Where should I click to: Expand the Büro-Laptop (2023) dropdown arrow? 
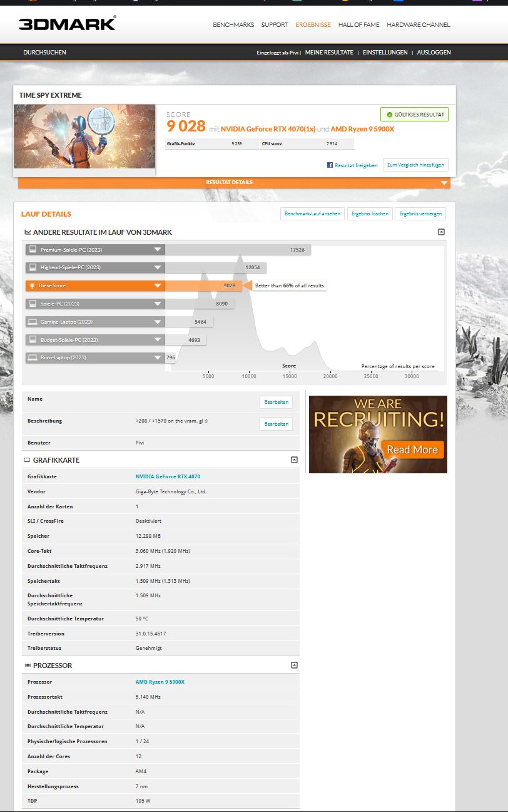[x=158, y=357]
